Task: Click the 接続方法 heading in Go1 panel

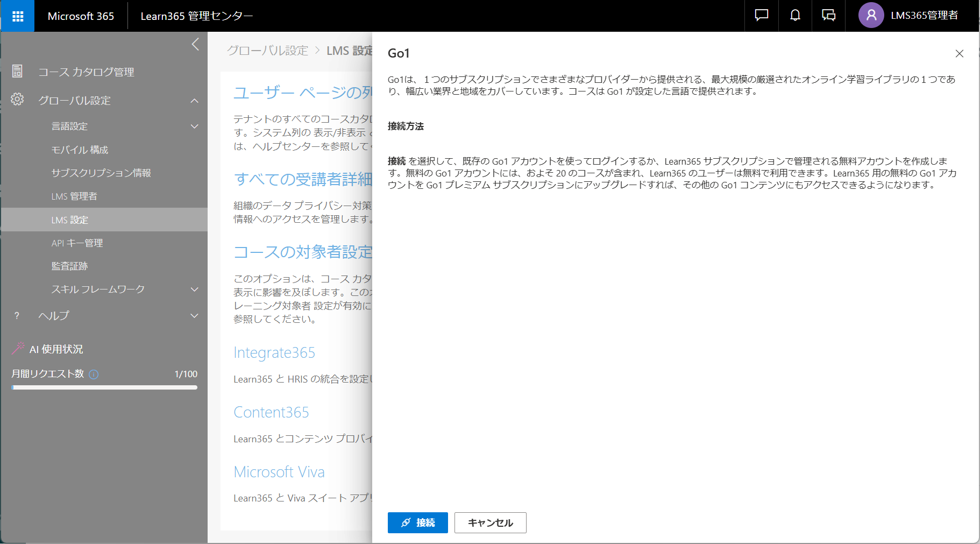Action: coord(406,126)
